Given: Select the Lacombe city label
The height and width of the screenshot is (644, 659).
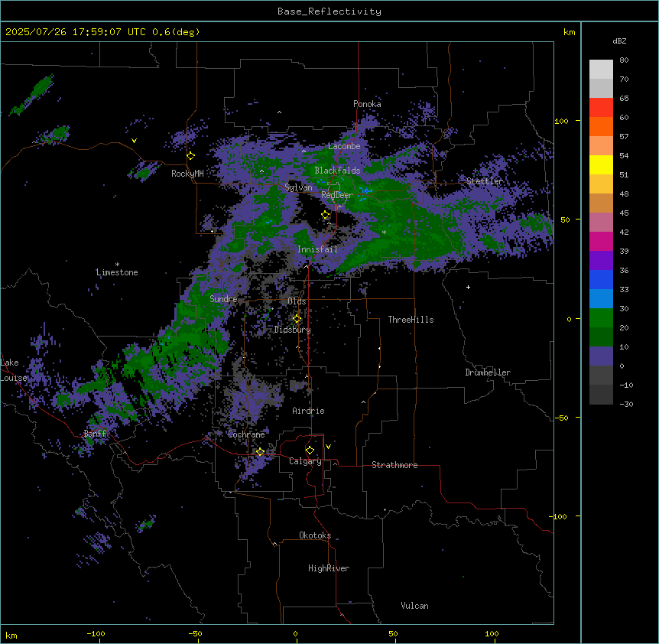Looking at the screenshot, I should pyautogui.click(x=344, y=146).
